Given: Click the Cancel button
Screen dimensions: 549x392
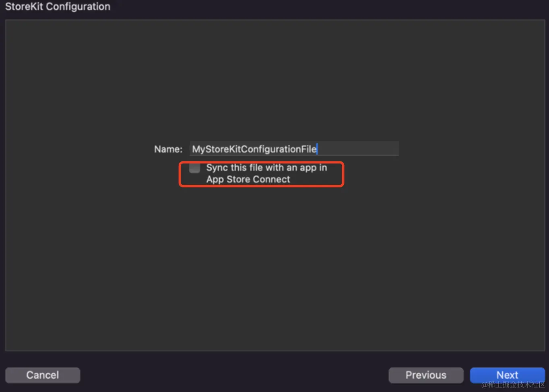Looking at the screenshot, I should (x=43, y=375).
